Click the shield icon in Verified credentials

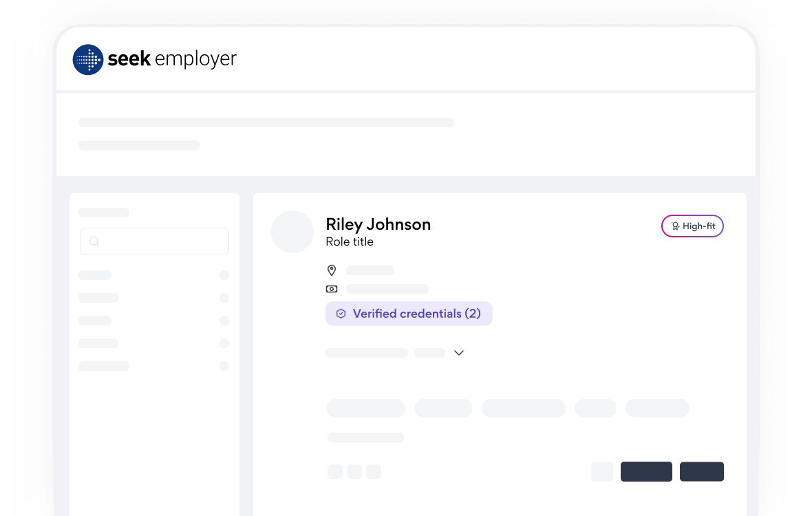pyautogui.click(x=341, y=314)
